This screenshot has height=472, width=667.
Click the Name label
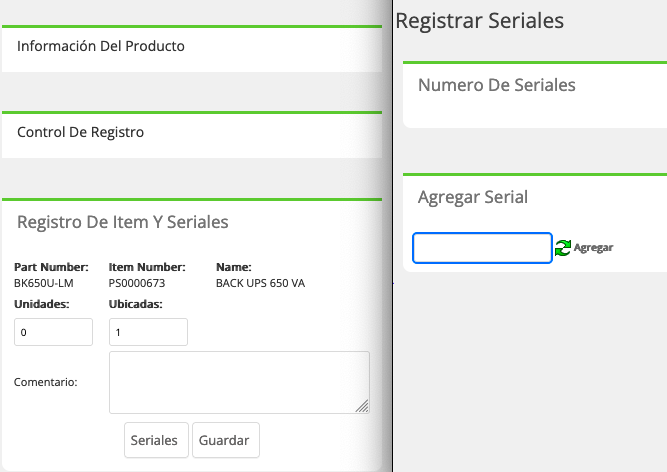[234, 267]
